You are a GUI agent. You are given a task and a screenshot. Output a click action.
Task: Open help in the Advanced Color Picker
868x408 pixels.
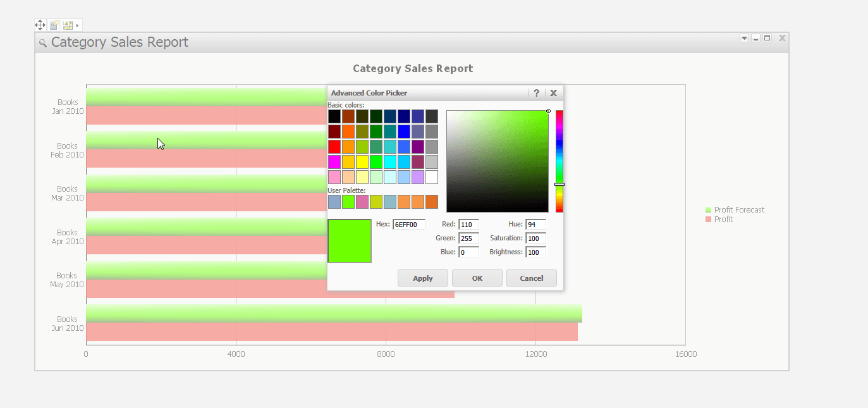[537, 93]
